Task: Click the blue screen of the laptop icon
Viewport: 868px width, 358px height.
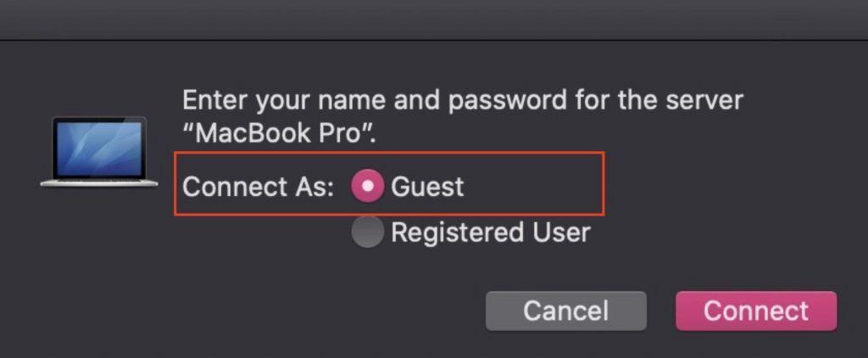Action: point(99,146)
